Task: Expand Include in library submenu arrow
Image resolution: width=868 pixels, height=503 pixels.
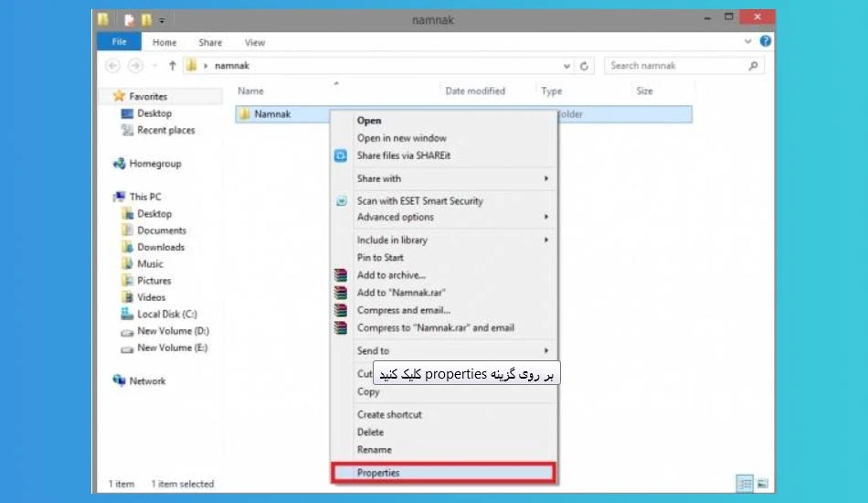Action: (545, 240)
